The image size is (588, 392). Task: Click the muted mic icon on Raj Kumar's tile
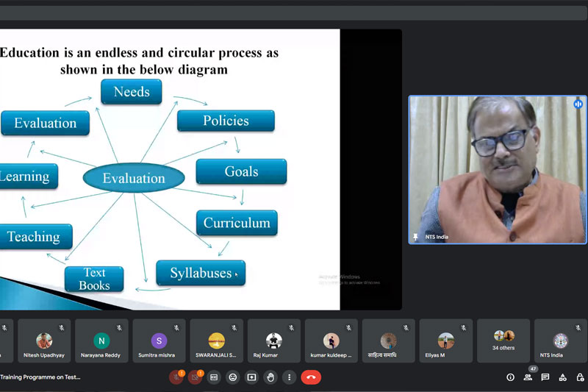point(291,328)
